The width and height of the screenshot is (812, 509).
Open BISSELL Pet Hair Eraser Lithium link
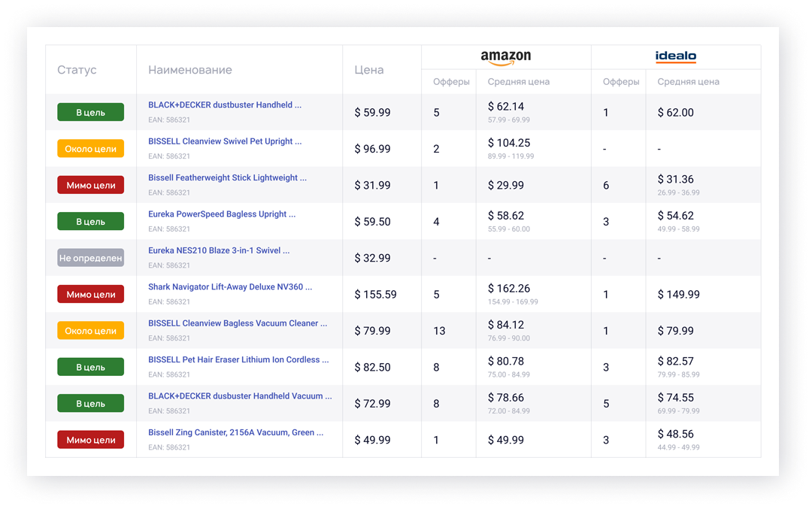(238, 360)
